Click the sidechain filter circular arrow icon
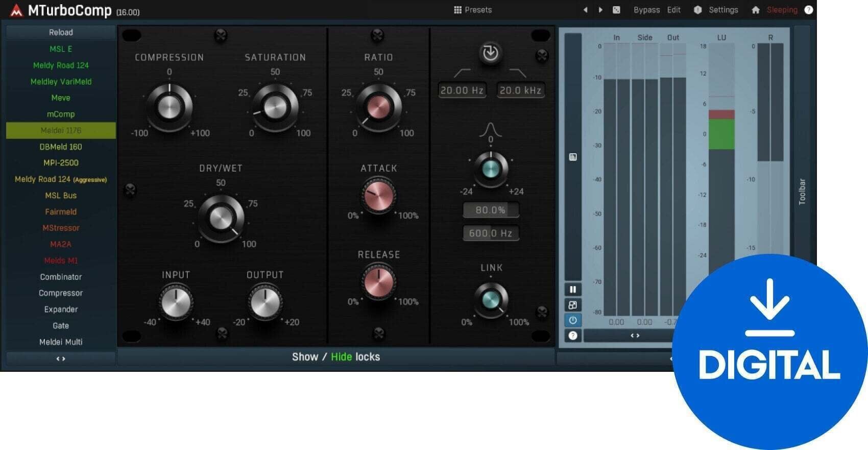868x450 pixels. tap(490, 53)
